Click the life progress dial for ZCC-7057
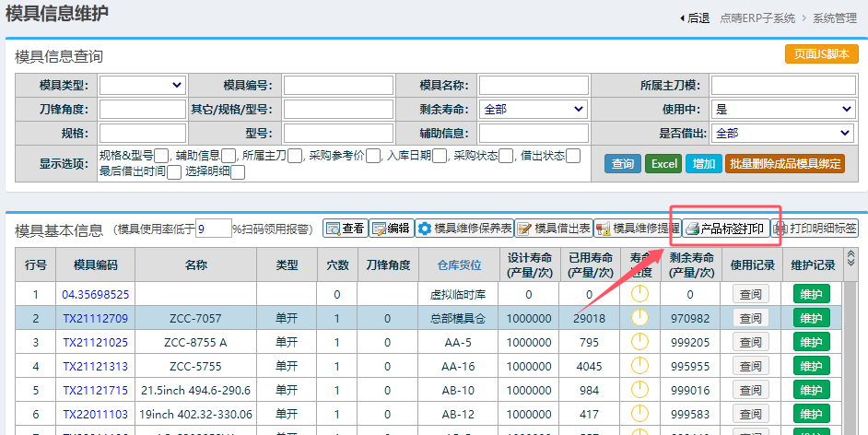 [x=639, y=318]
